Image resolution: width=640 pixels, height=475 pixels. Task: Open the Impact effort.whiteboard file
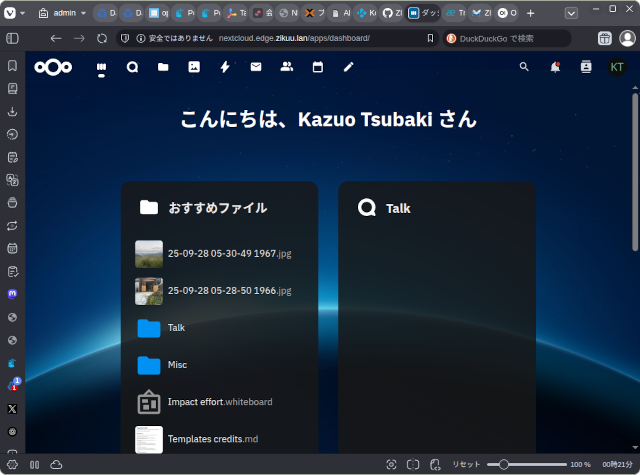point(220,402)
